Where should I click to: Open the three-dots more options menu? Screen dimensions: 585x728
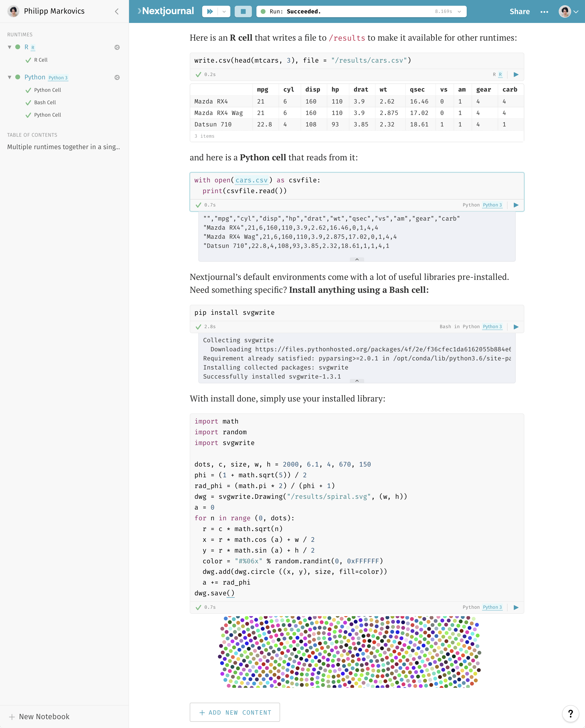click(x=544, y=12)
